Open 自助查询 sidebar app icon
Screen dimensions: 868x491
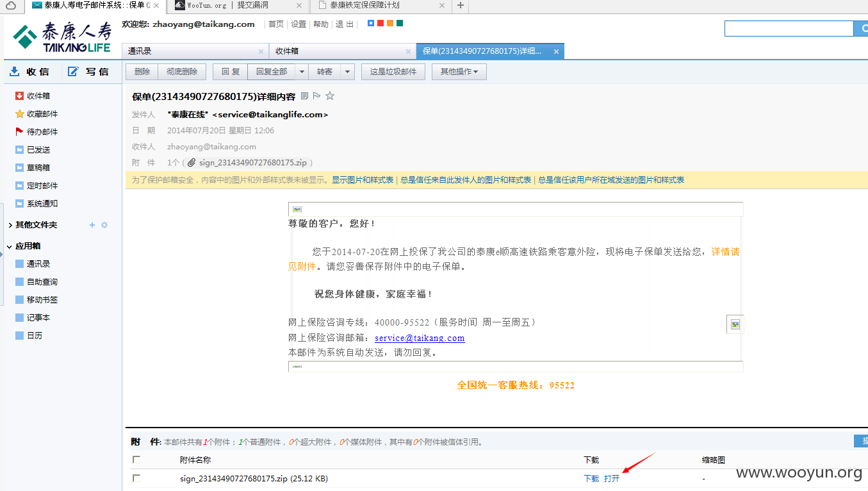(x=19, y=282)
